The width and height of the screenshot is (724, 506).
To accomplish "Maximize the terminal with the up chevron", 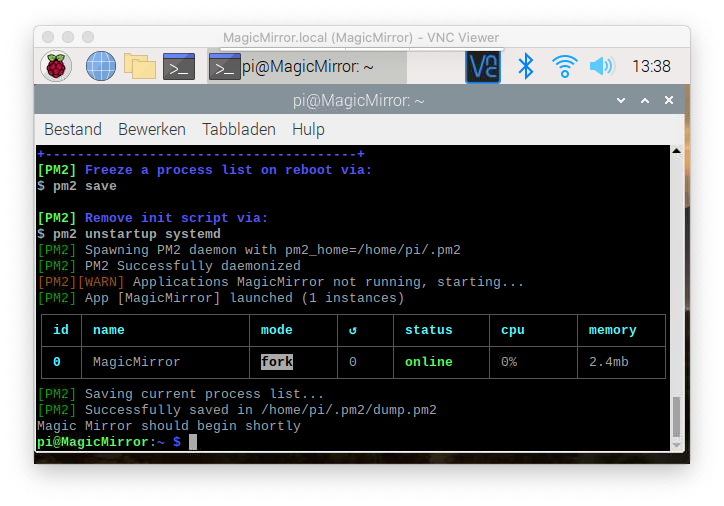I will (645, 100).
